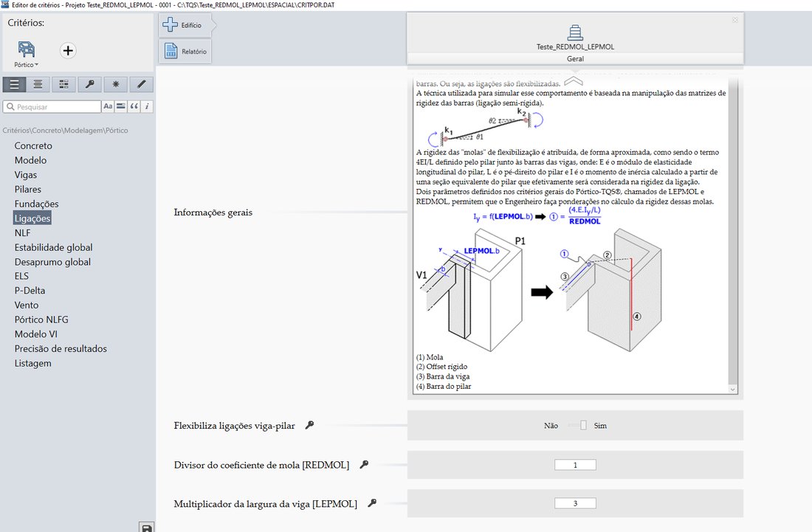
Task: Open the Relatório report button
Action: tap(185, 51)
